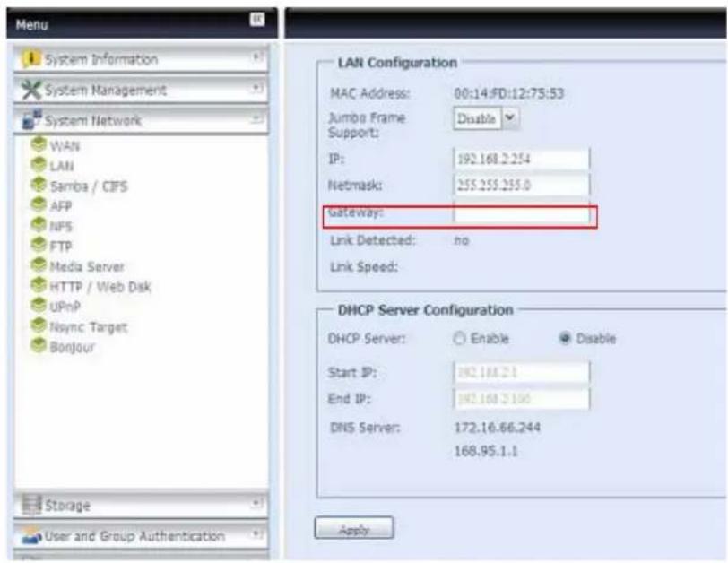Click the DNS server value 172.16.66.244
The height and width of the screenshot is (563, 728).
pyautogui.click(x=498, y=427)
